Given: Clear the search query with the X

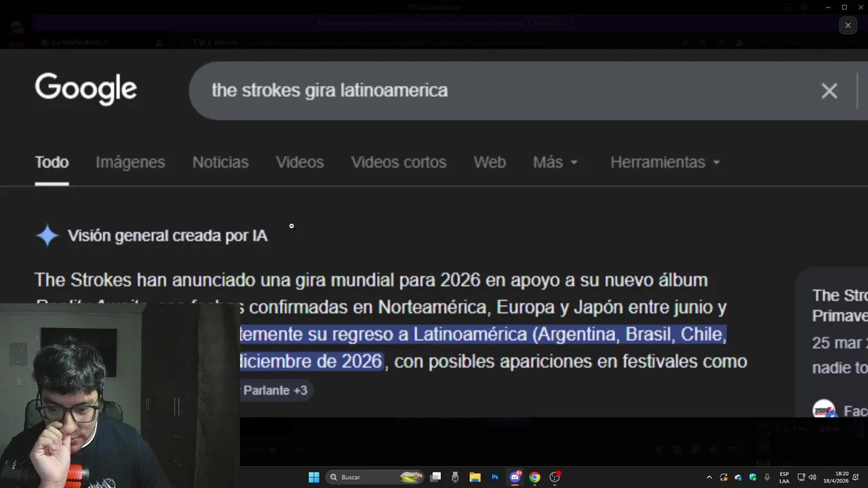Looking at the screenshot, I should [x=829, y=91].
